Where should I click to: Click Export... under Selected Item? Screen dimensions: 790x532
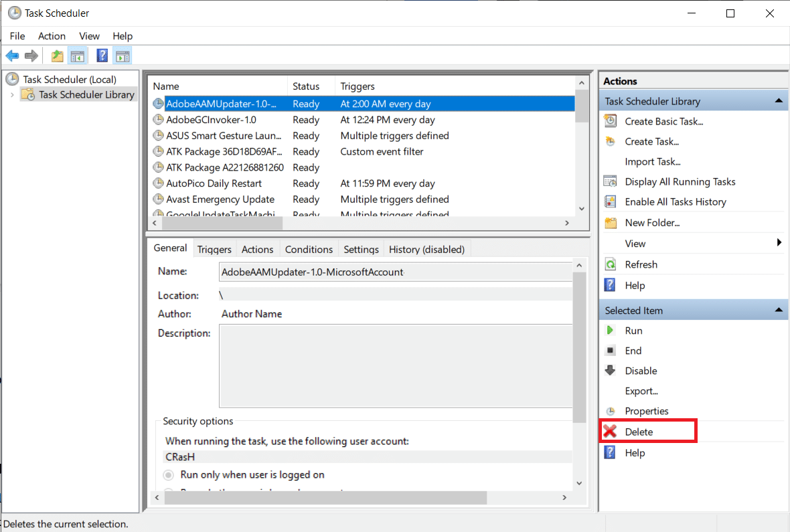641,391
